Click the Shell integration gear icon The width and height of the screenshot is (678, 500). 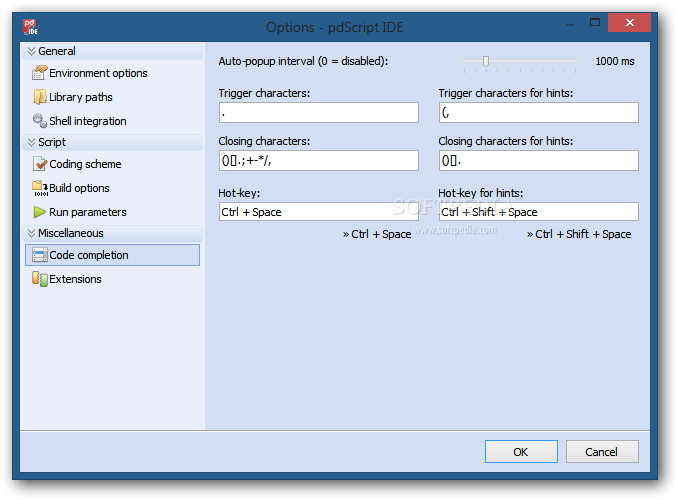[39, 121]
